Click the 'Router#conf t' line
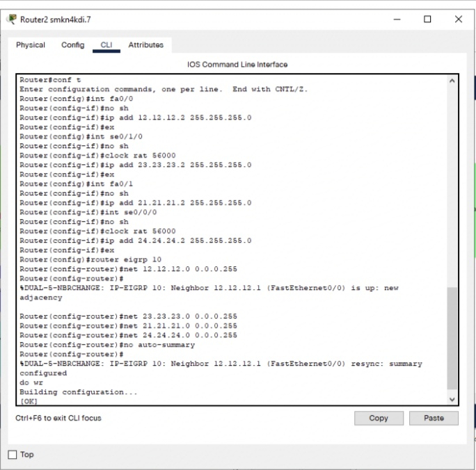Image resolution: width=476 pixels, height=470 pixels. pyautogui.click(x=50, y=80)
